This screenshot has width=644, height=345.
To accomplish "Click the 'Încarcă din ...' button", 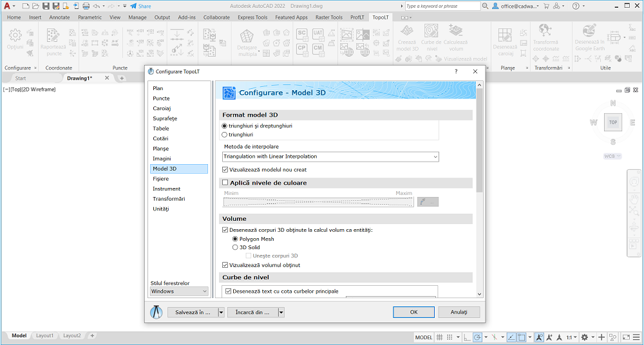I will click(x=252, y=313).
